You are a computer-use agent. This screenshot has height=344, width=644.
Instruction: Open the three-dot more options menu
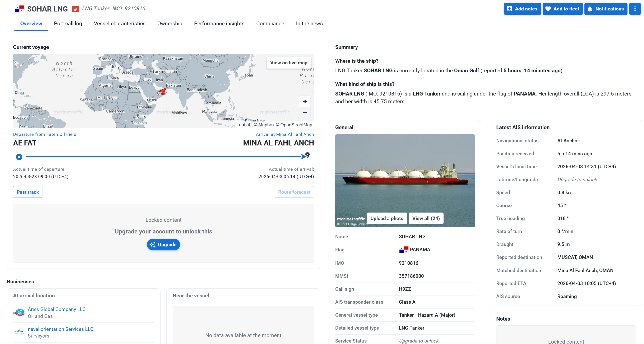(635, 9)
